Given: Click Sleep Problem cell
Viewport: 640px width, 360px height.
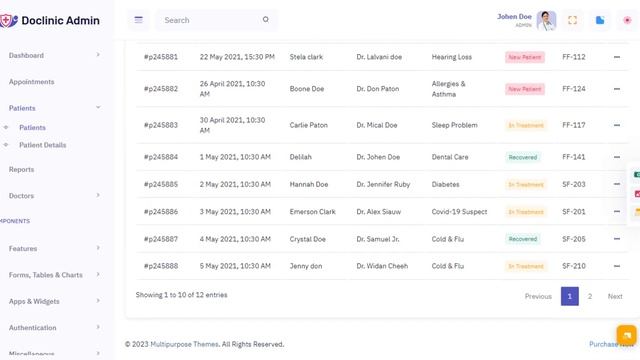Looking at the screenshot, I should pos(454,125).
